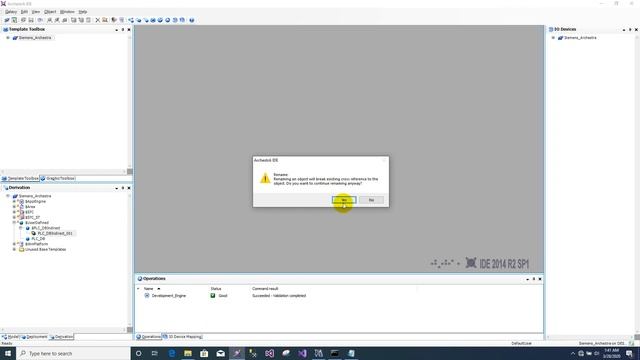Click the Delete X toolbar icon

98,20
